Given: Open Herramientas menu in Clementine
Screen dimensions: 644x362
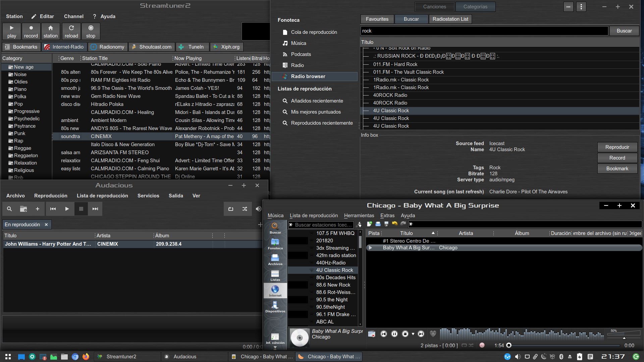Looking at the screenshot, I should (x=359, y=216).
